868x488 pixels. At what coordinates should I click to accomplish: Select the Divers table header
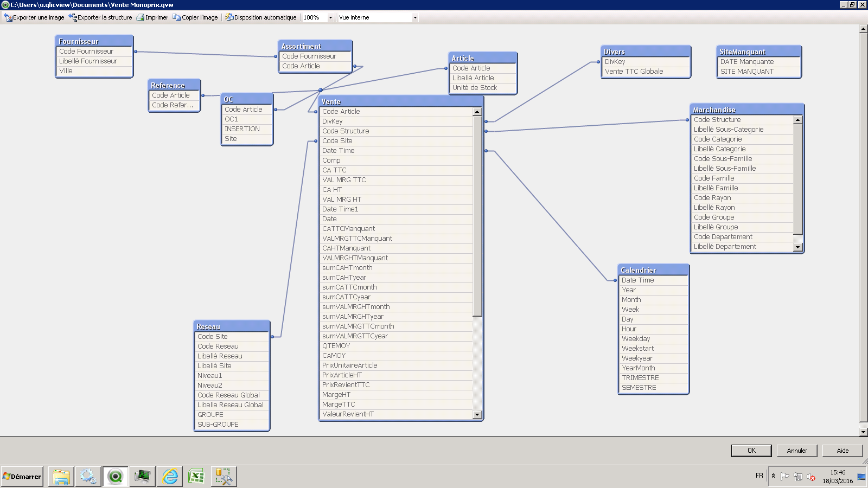[x=646, y=52]
